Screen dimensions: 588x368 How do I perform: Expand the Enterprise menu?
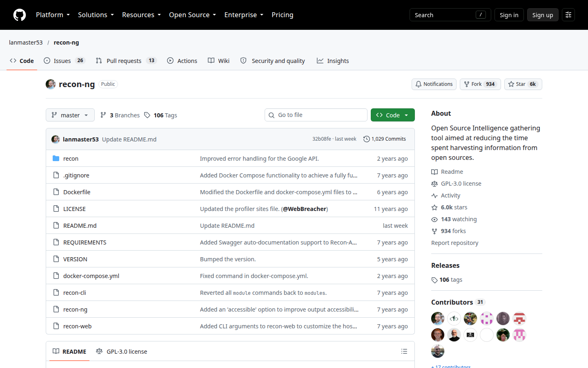(244, 15)
